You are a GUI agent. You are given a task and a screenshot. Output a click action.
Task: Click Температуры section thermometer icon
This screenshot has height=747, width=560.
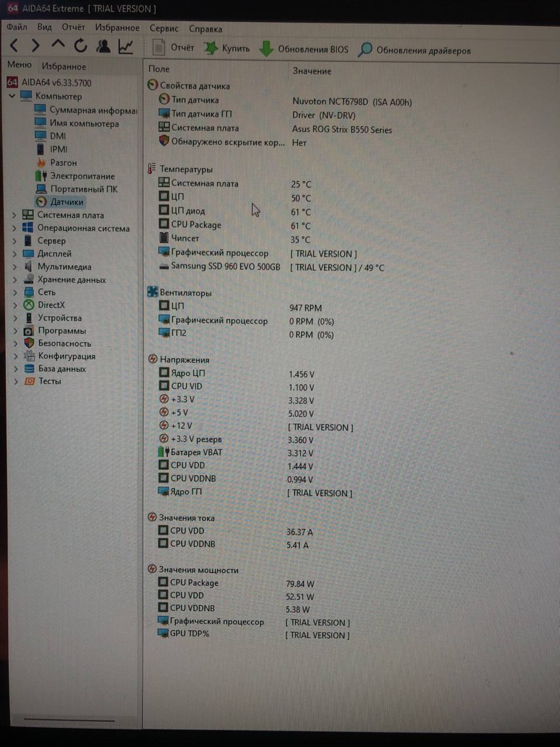click(x=152, y=169)
